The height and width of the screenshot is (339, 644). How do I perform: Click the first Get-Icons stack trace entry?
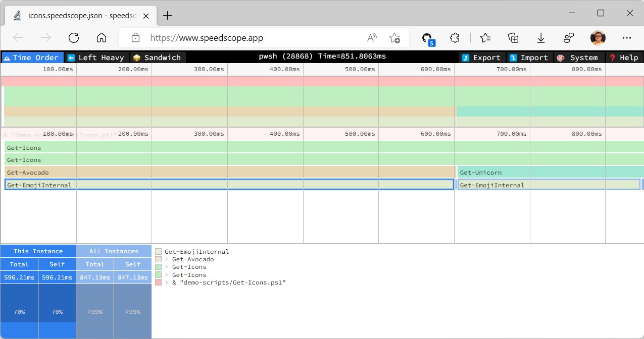pyautogui.click(x=189, y=267)
